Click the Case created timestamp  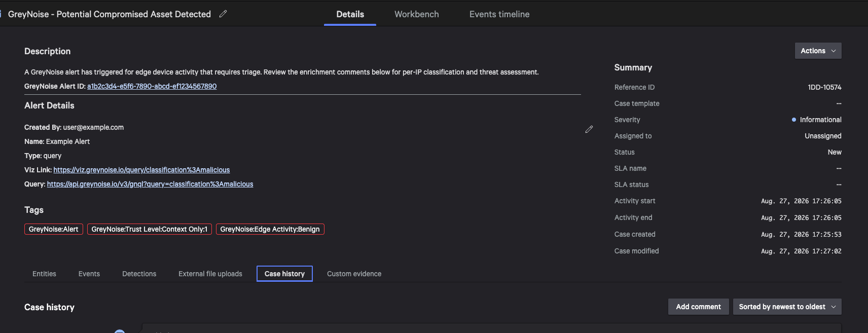(x=801, y=235)
